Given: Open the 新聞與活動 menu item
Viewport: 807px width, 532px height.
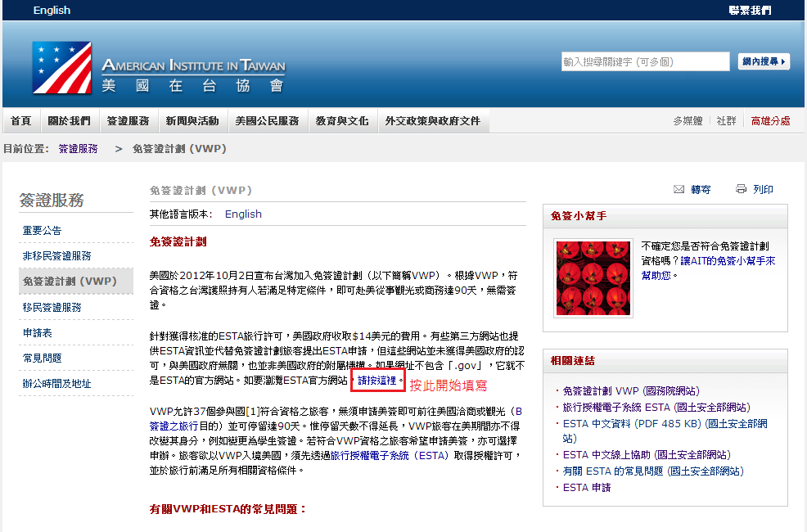Looking at the screenshot, I should pyautogui.click(x=192, y=121).
